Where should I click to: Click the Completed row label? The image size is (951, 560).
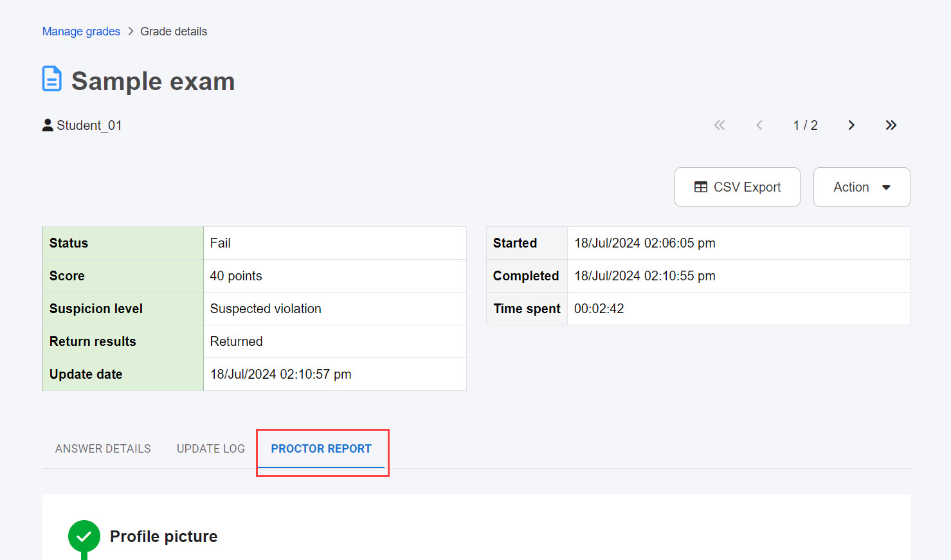coord(526,276)
